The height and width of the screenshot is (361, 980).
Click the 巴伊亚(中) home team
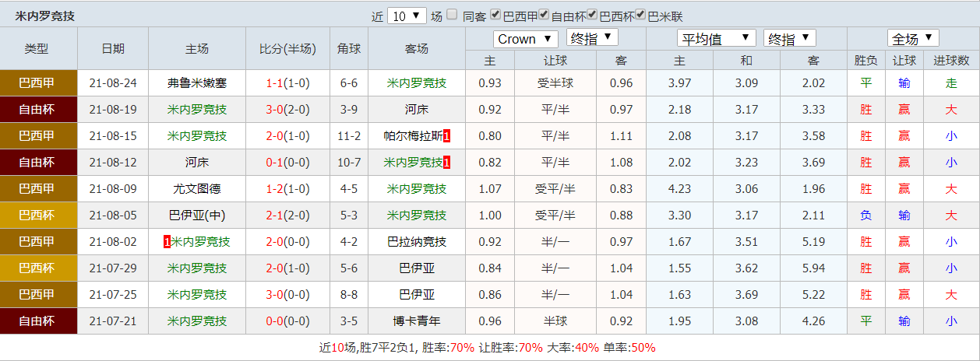pos(197,216)
